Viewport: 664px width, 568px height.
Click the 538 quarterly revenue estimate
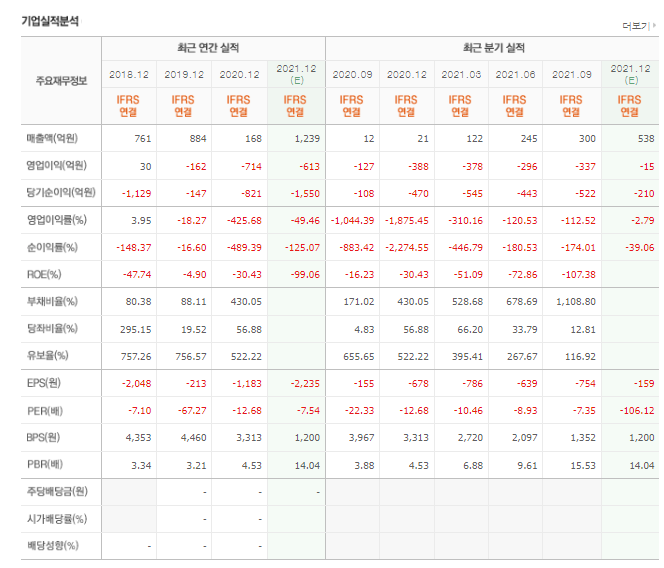[646, 139]
